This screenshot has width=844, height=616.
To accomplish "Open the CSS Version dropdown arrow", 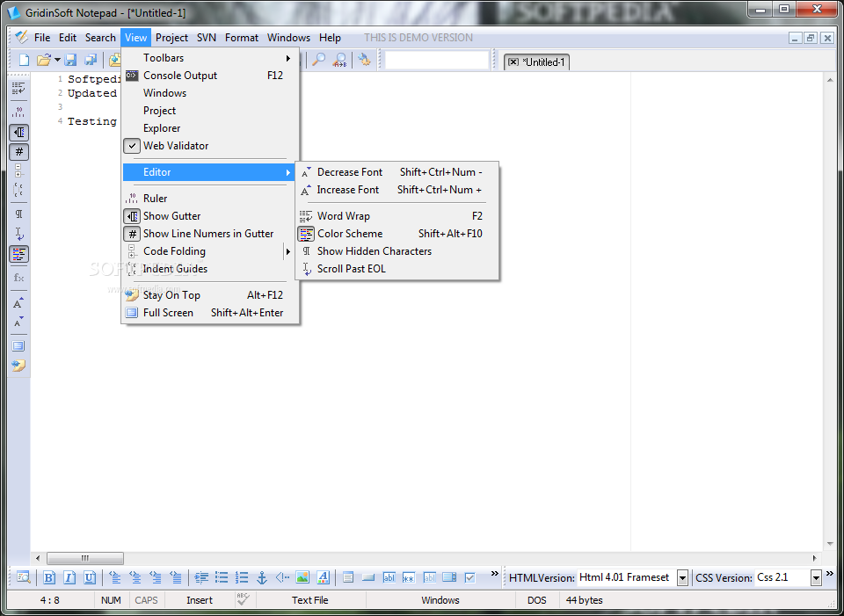I will (x=816, y=578).
